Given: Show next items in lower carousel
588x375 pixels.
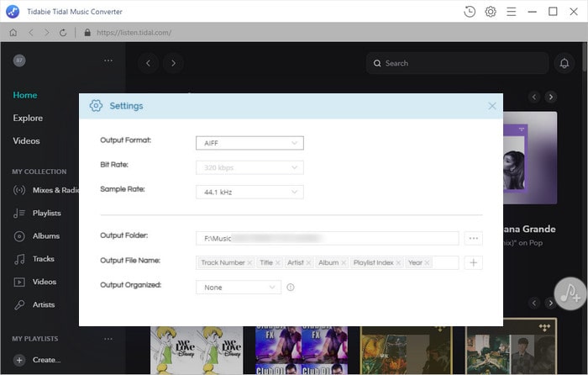Looking at the screenshot, I should click(550, 303).
